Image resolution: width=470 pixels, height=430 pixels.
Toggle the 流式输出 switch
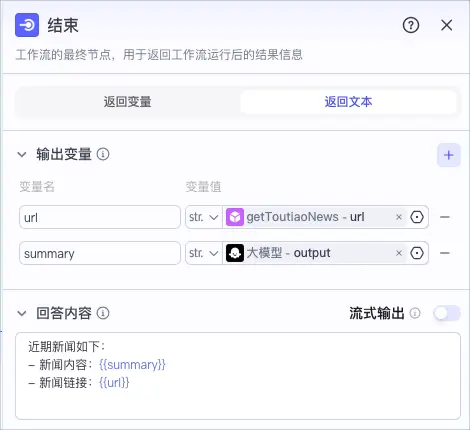(447, 313)
